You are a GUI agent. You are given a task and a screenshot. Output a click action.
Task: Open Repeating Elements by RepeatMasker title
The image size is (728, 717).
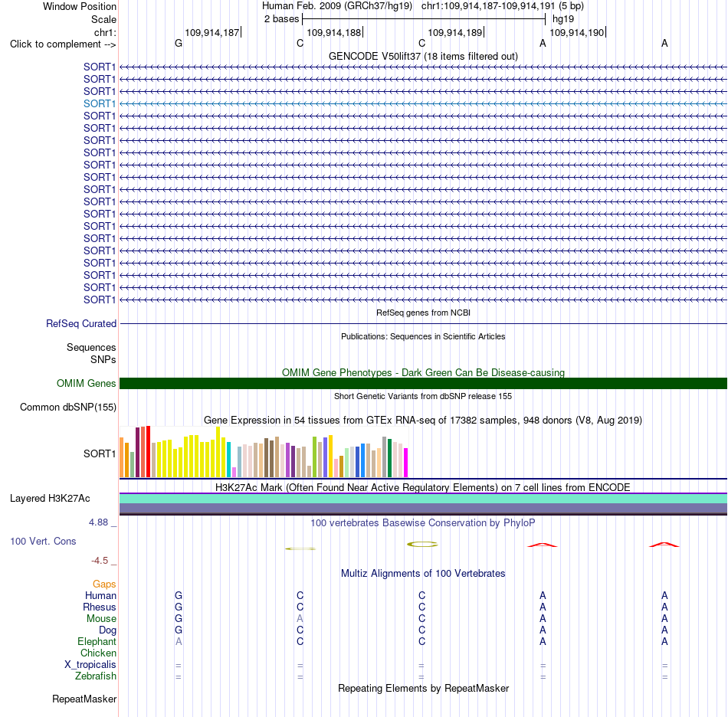click(x=423, y=688)
